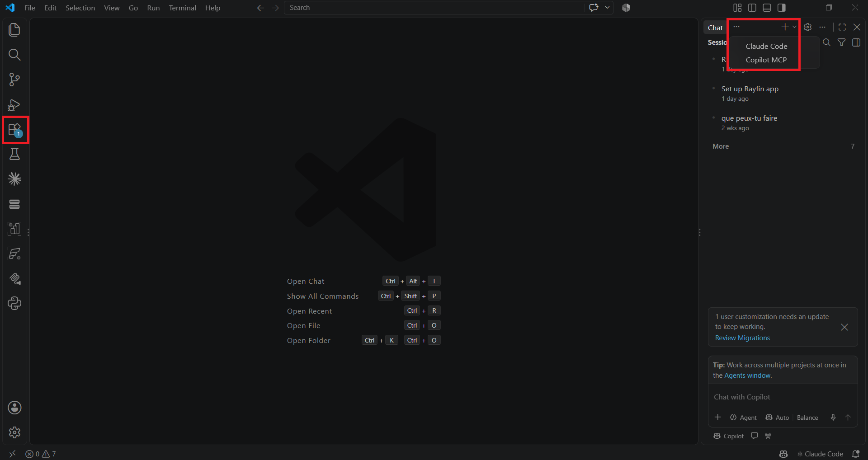Open the Run and Debug view
This screenshot has height=460, width=868.
click(x=14, y=105)
